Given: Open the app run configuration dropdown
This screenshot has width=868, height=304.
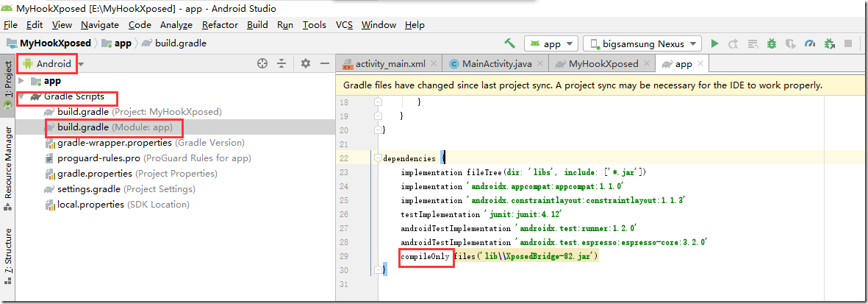Looking at the screenshot, I should (x=551, y=44).
